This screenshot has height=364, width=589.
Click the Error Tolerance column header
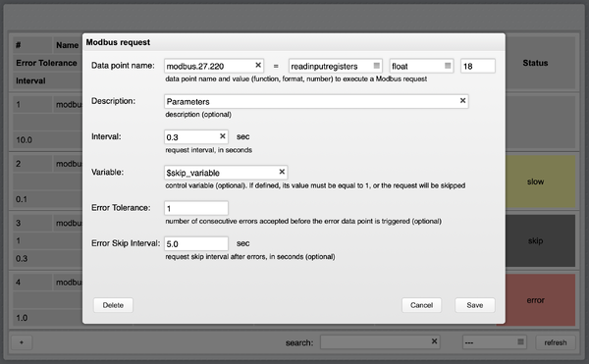click(x=46, y=63)
